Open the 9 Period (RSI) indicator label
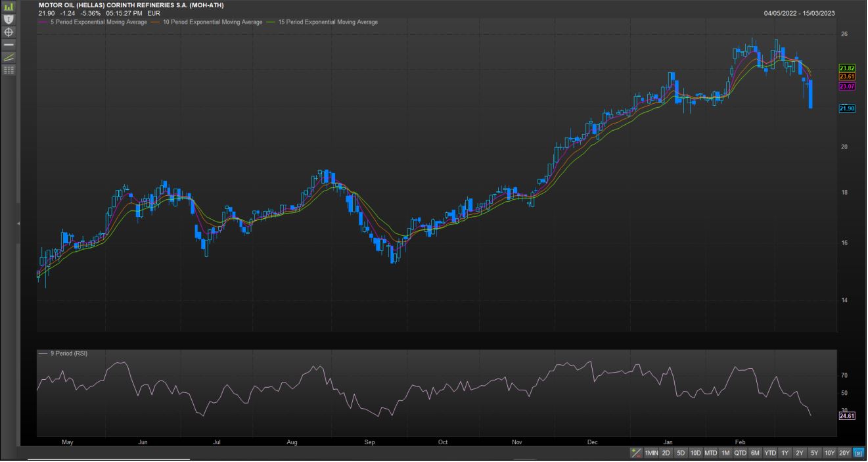Viewport: 868px width, 462px height. click(x=66, y=354)
